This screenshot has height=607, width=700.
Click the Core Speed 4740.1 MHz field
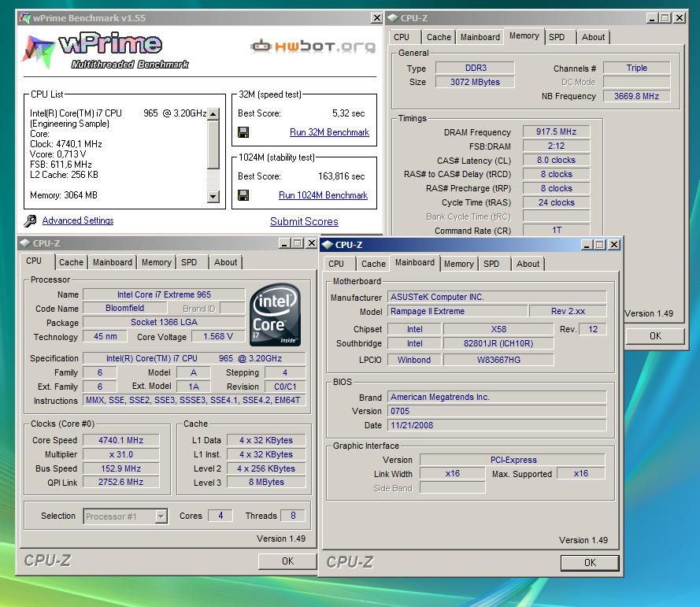tap(121, 440)
